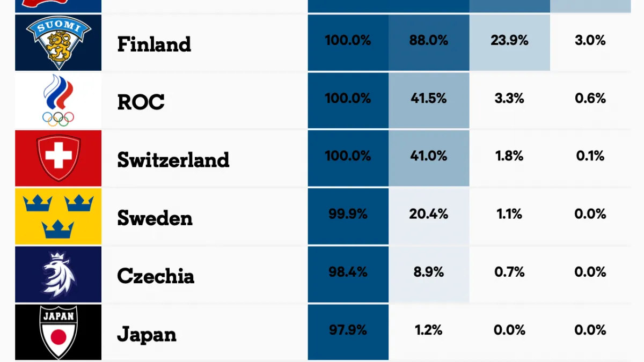
Task: Select Czechia's 98.4% probability cell
Action: (348, 272)
